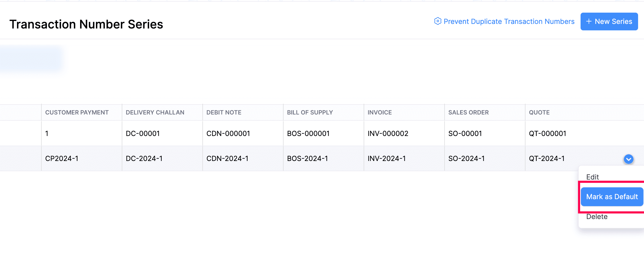This screenshot has width=644, height=258.
Task: Click the Delivery Challan column header
Action: click(x=155, y=112)
